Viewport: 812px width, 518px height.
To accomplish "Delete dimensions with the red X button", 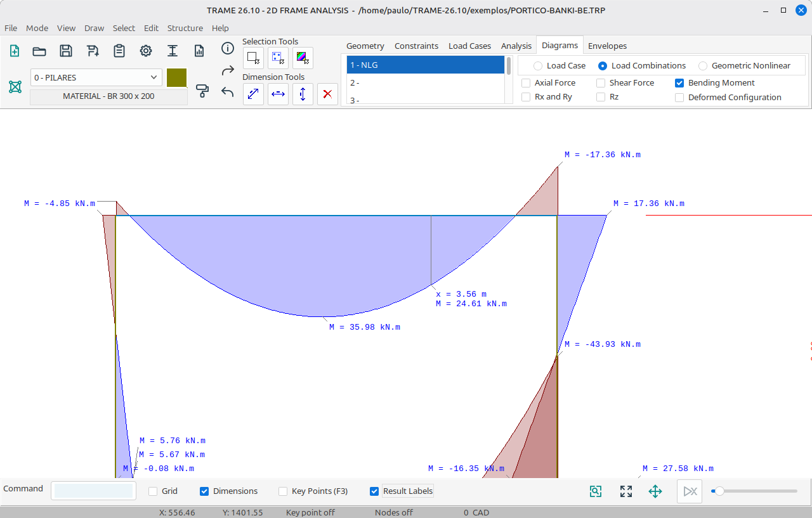I will pyautogui.click(x=327, y=94).
